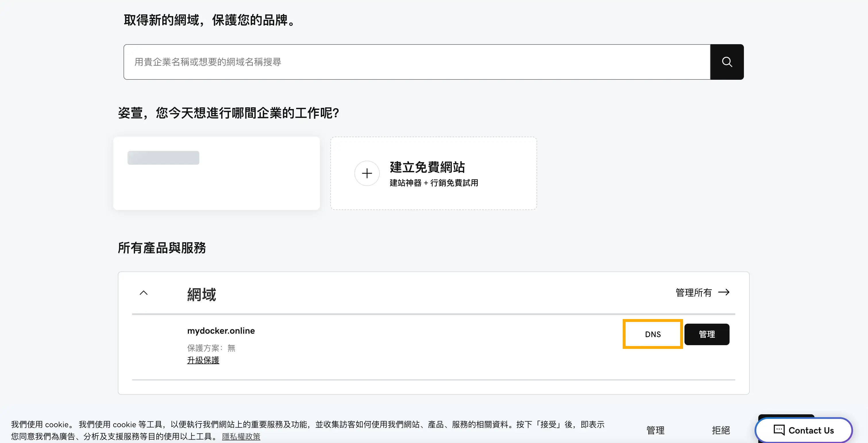The height and width of the screenshot is (443, 868).
Task: Click 管理 in the cookie banner
Action: (655, 430)
